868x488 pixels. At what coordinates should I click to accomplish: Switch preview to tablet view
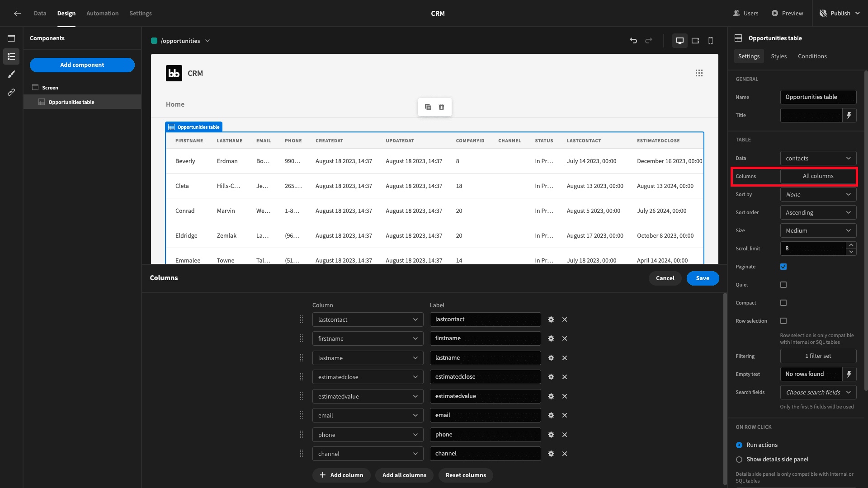pos(695,41)
